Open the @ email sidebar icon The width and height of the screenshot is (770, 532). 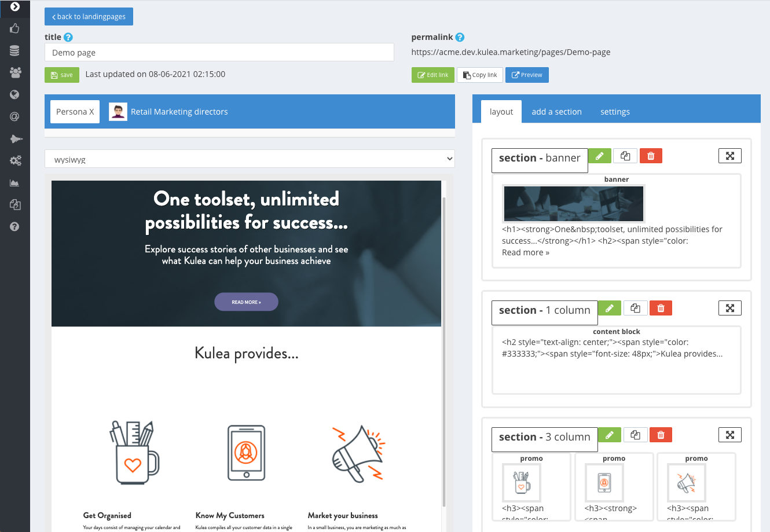pos(15,116)
